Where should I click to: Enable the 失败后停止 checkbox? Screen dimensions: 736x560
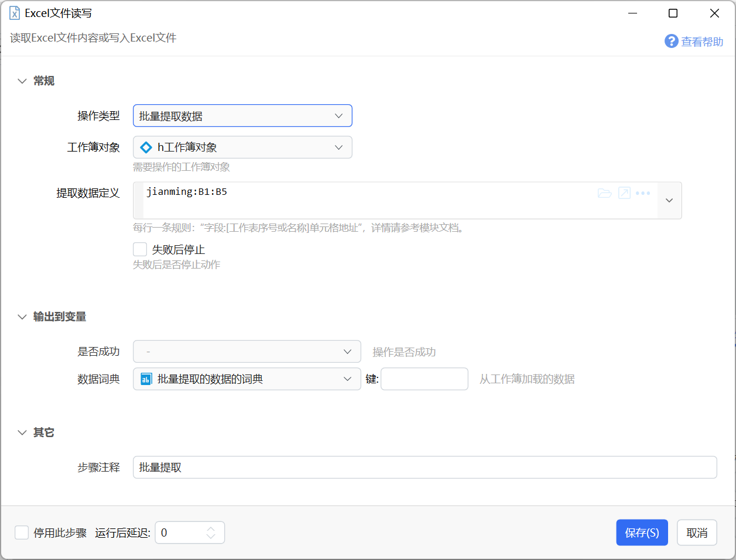[x=140, y=249]
